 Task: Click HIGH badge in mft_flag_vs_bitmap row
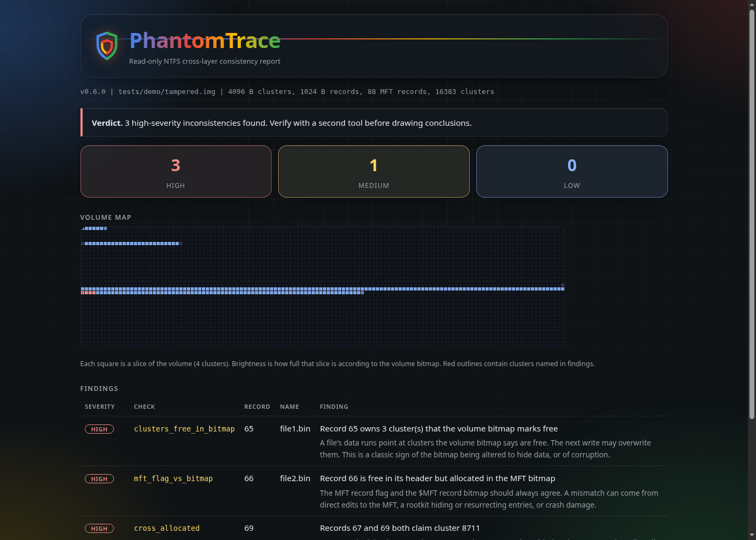coord(99,479)
